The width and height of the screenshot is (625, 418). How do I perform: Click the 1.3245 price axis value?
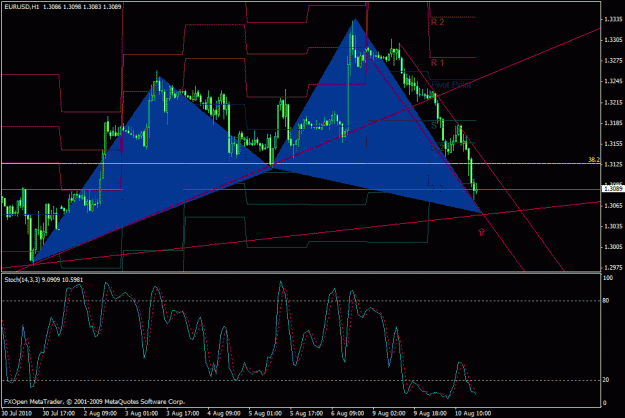(613, 81)
